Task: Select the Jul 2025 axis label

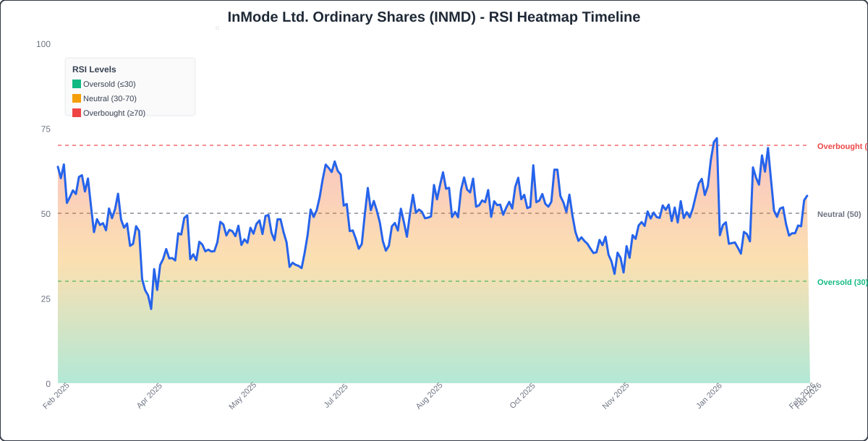Action: point(334,394)
